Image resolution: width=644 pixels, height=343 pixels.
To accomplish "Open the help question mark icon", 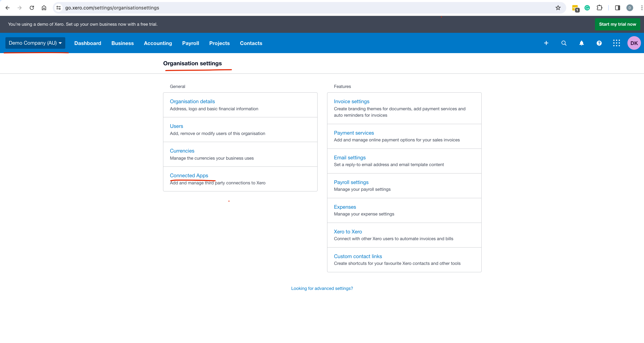I will [599, 43].
